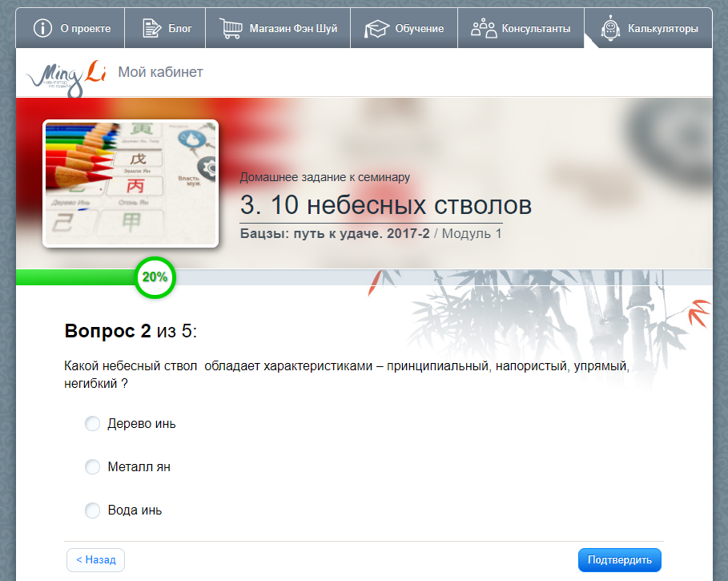The image size is (728, 581).
Task: Choose the Металл ян radio button
Action: (93, 466)
